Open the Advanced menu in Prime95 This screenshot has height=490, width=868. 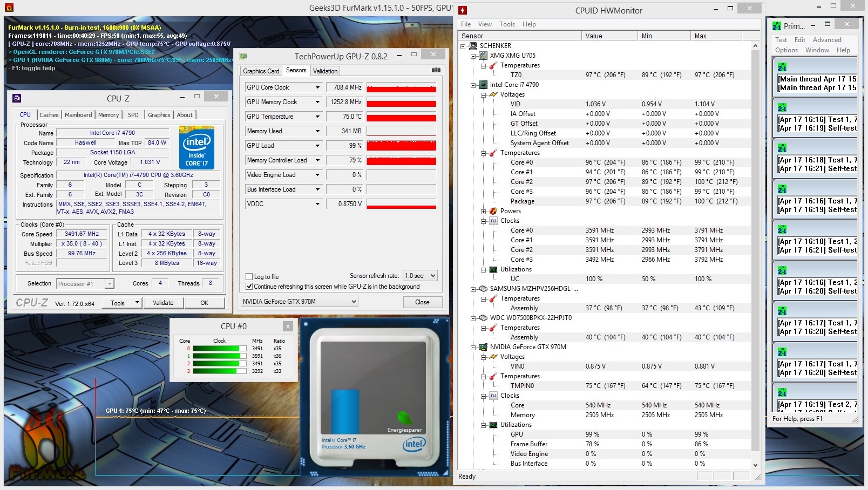pyautogui.click(x=827, y=40)
